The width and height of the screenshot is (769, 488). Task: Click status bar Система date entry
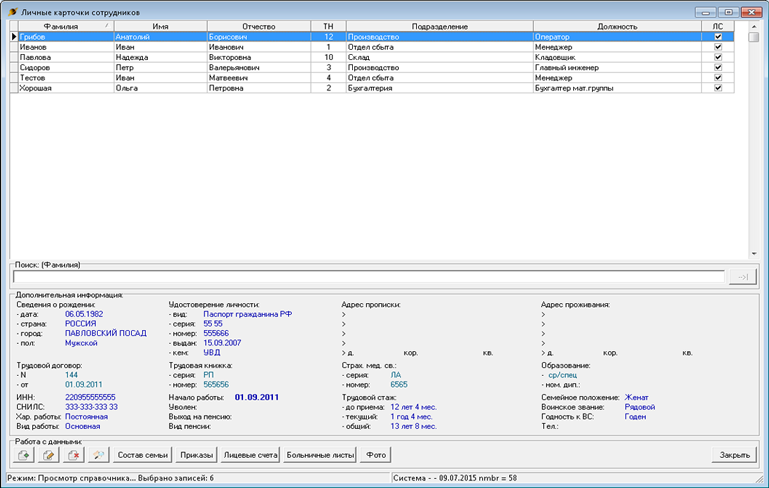coord(455,478)
